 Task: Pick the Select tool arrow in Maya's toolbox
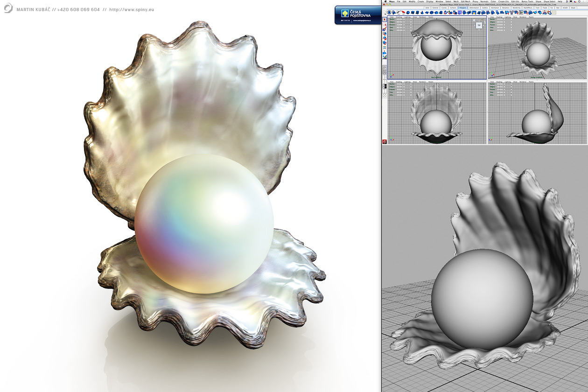click(385, 19)
